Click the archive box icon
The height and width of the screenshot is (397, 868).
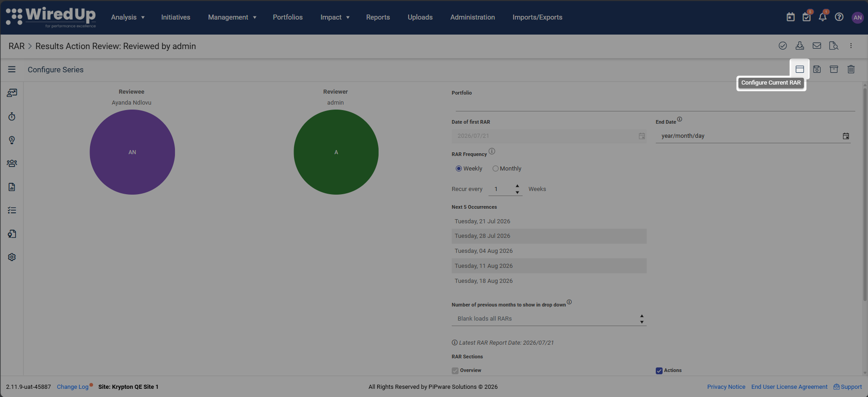(x=834, y=69)
